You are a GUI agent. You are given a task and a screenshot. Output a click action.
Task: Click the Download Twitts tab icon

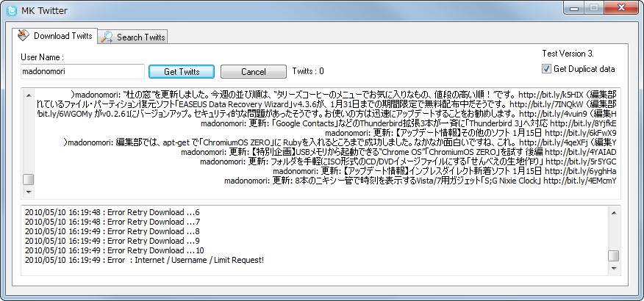(x=24, y=35)
